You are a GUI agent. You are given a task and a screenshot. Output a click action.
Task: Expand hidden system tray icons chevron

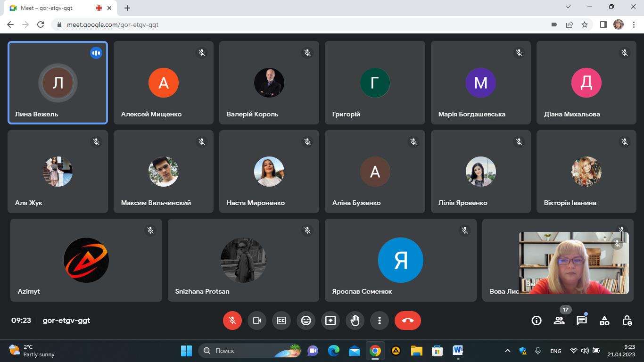pos(508,351)
